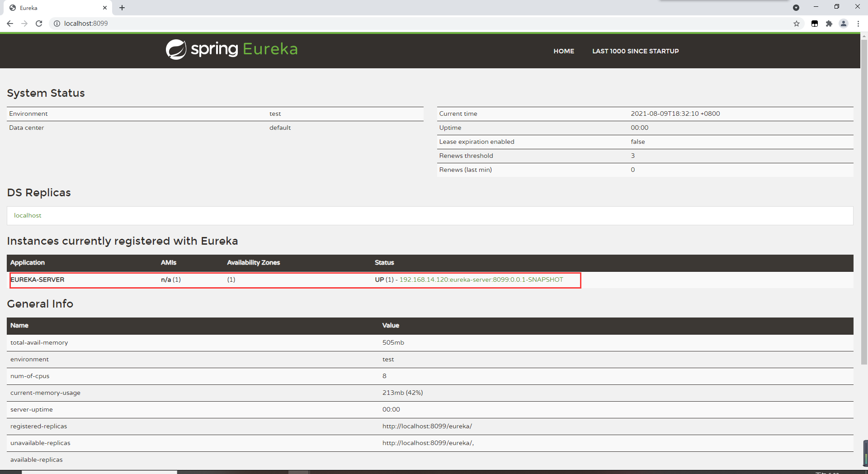The width and height of the screenshot is (868, 474).
Task: Open the tab search dropdown arrow
Action: point(796,8)
